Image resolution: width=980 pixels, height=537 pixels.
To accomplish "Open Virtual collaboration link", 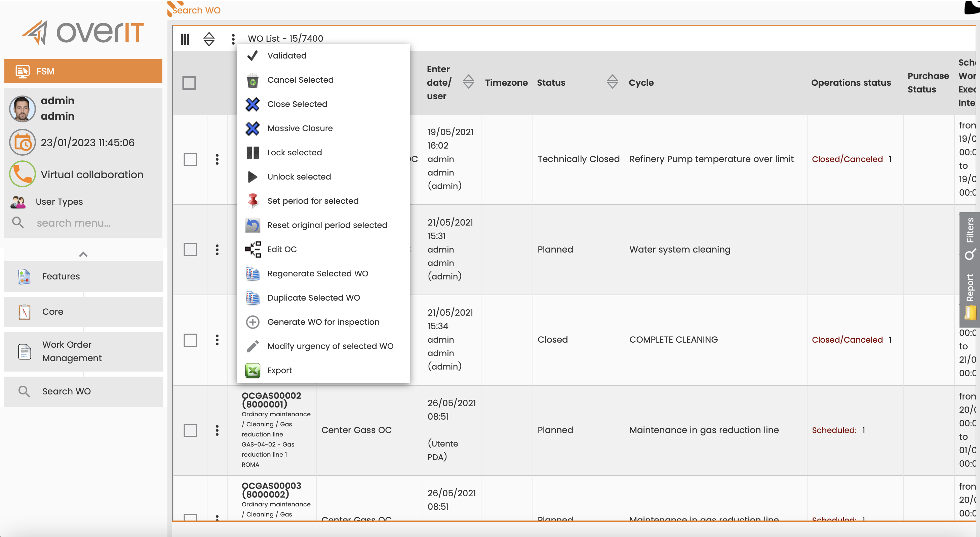I will point(92,175).
